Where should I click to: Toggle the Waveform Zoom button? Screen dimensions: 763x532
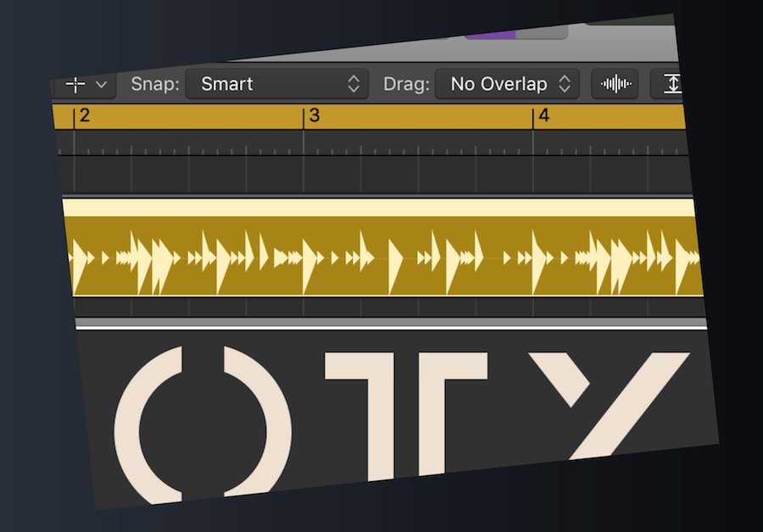click(x=615, y=84)
